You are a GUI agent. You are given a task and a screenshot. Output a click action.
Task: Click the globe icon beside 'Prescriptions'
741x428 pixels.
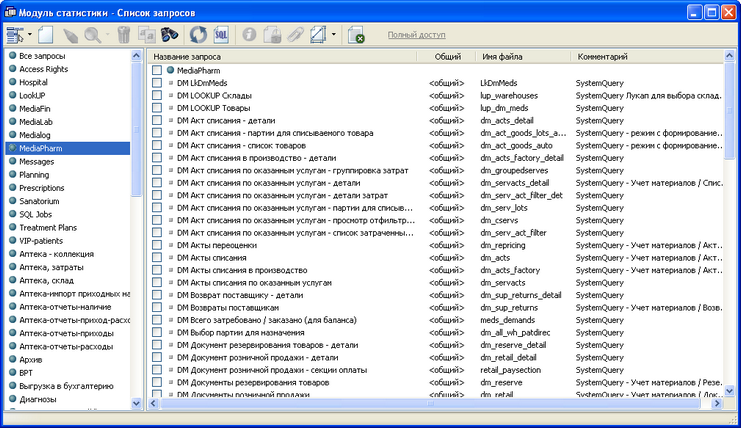point(13,188)
